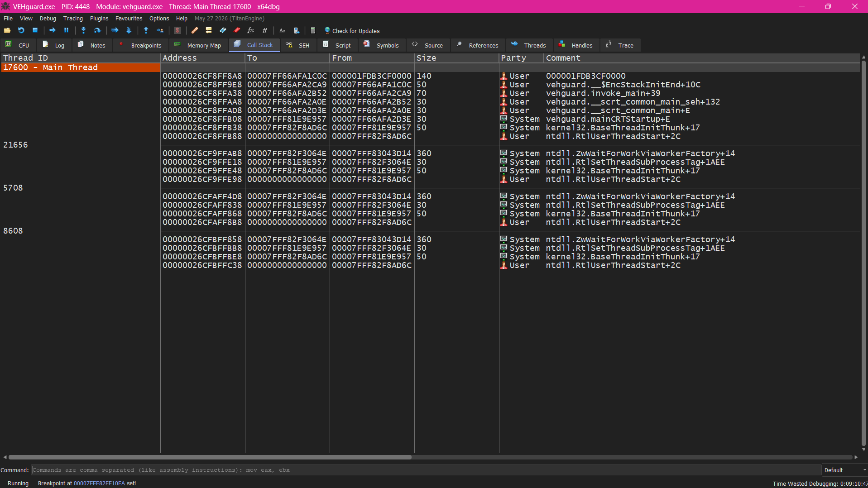Viewport: 868px width, 488px height.
Task: Click the Step Into toolbar icon
Action: pos(83,30)
